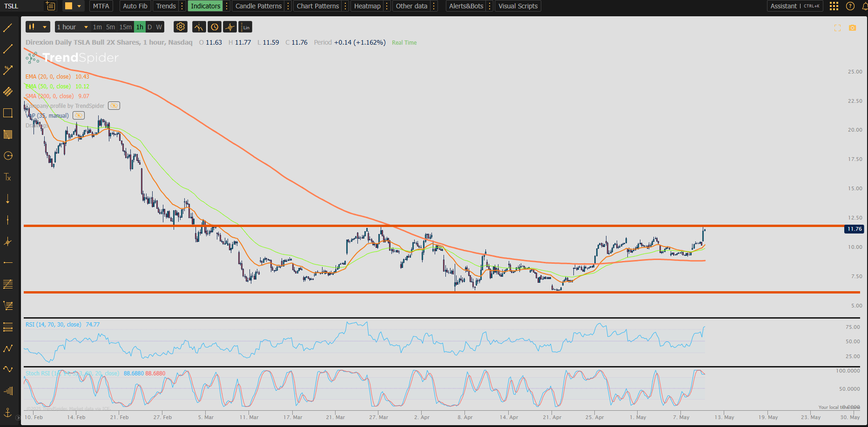The image size is (868, 427).
Task: Switch to 15m timeframe
Action: [x=126, y=27]
